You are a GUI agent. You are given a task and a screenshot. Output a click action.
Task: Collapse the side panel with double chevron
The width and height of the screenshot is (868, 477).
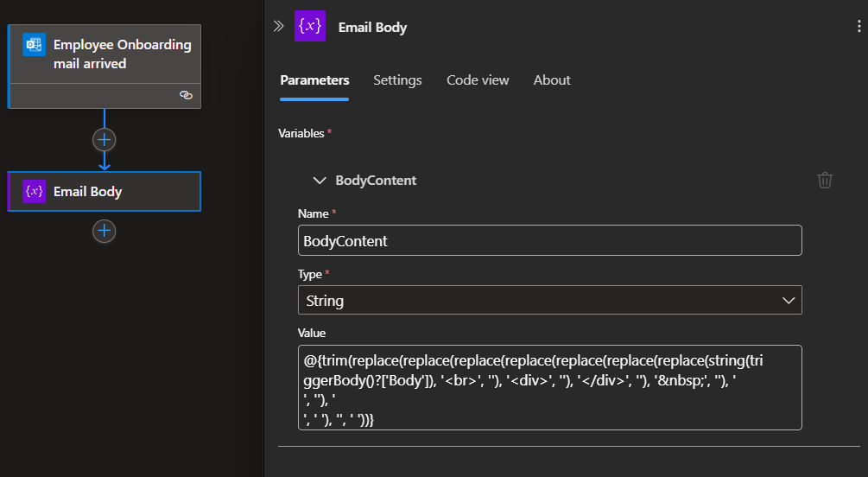(x=278, y=26)
